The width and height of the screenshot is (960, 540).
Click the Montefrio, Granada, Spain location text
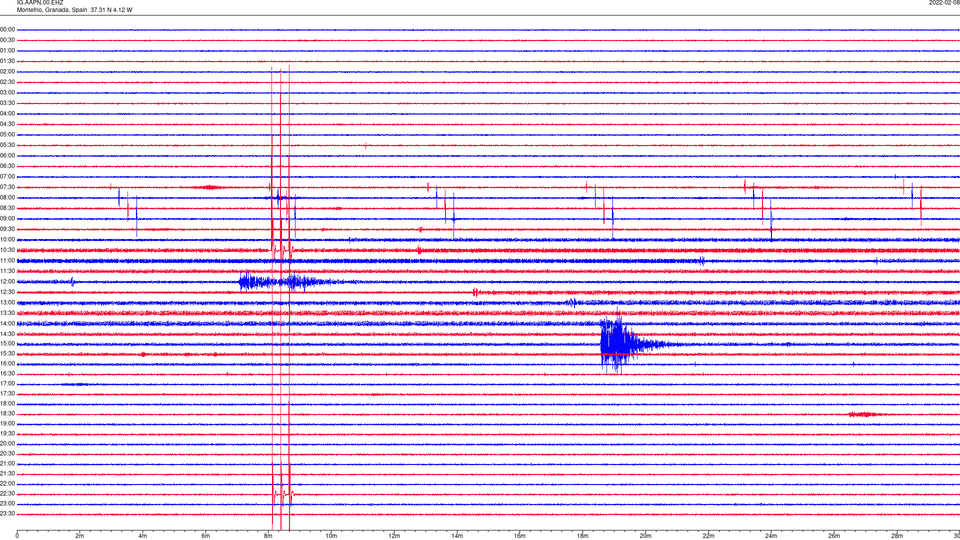pos(51,10)
